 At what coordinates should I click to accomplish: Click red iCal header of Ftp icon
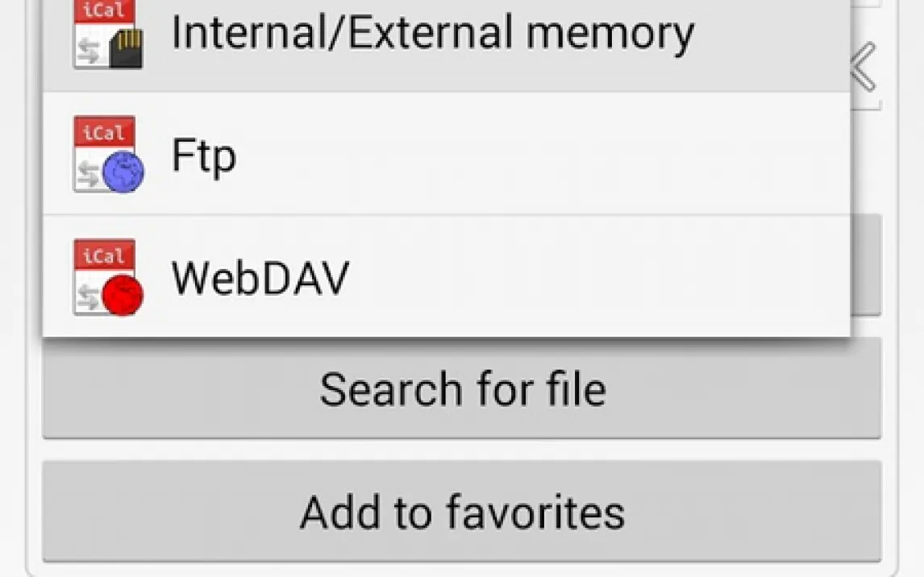(x=104, y=133)
